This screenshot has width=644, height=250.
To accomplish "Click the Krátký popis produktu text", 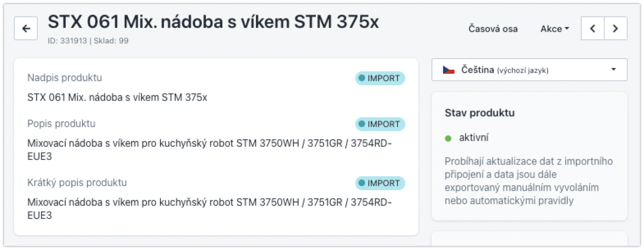I will [209, 209].
